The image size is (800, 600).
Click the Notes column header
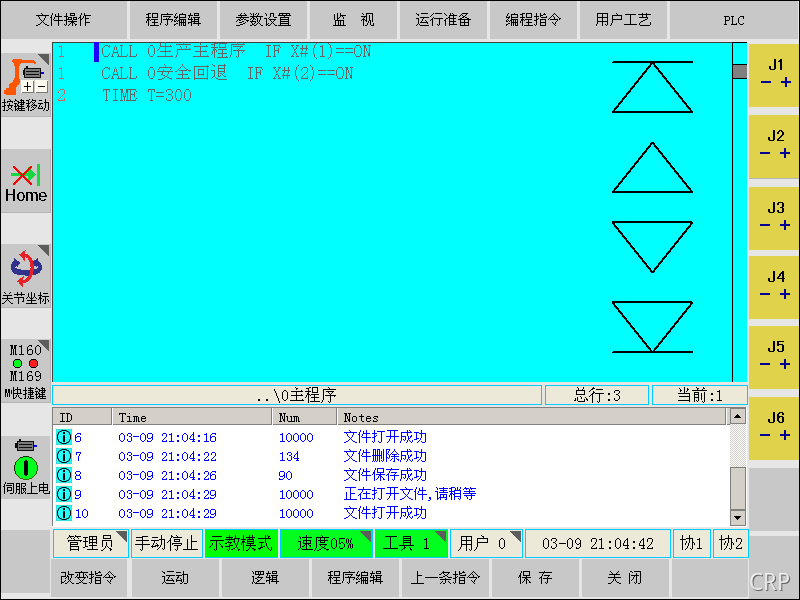tap(532, 417)
